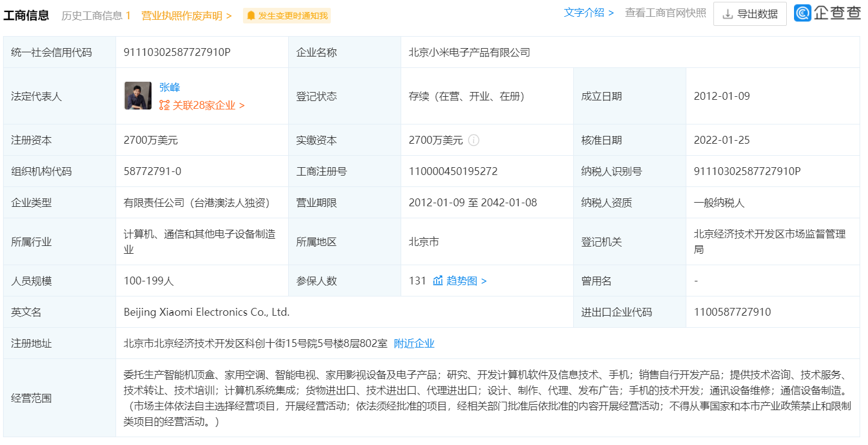This screenshot has width=868, height=445.
Task: Click the download icon in 导出数据
Action: tap(728, 14)
